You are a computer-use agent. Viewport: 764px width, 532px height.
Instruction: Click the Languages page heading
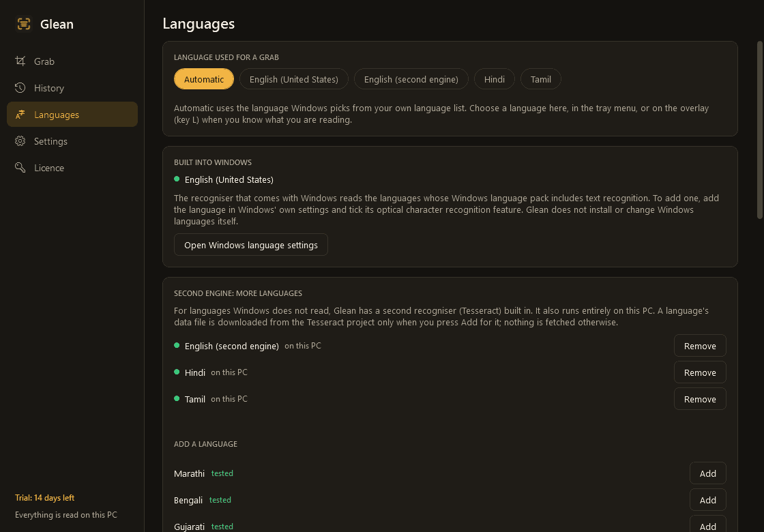199,23
